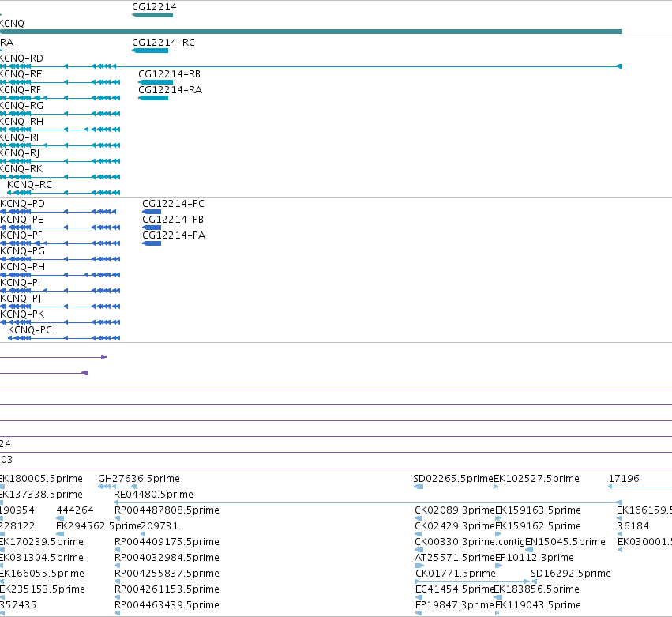Click the EK170239.5prime EST label
The width and height of the screenshot is (672, 617).
[x=42, y=542]
